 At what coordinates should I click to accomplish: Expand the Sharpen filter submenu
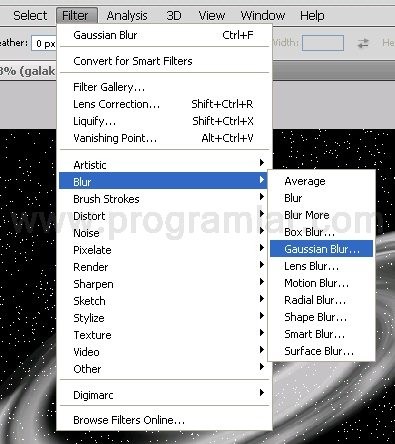tap(163, 284)
